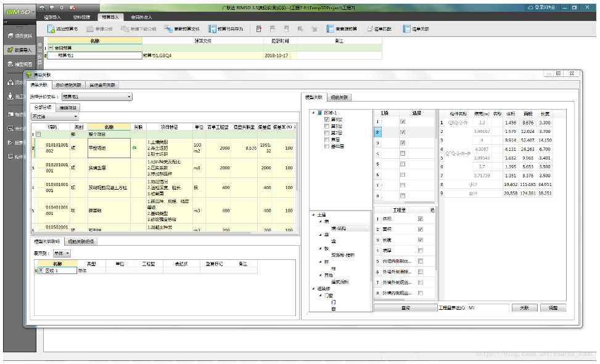This screenshot has width=600, height=364.
Task: Open the 总价措施关联 tab
Action: point(68,85)
